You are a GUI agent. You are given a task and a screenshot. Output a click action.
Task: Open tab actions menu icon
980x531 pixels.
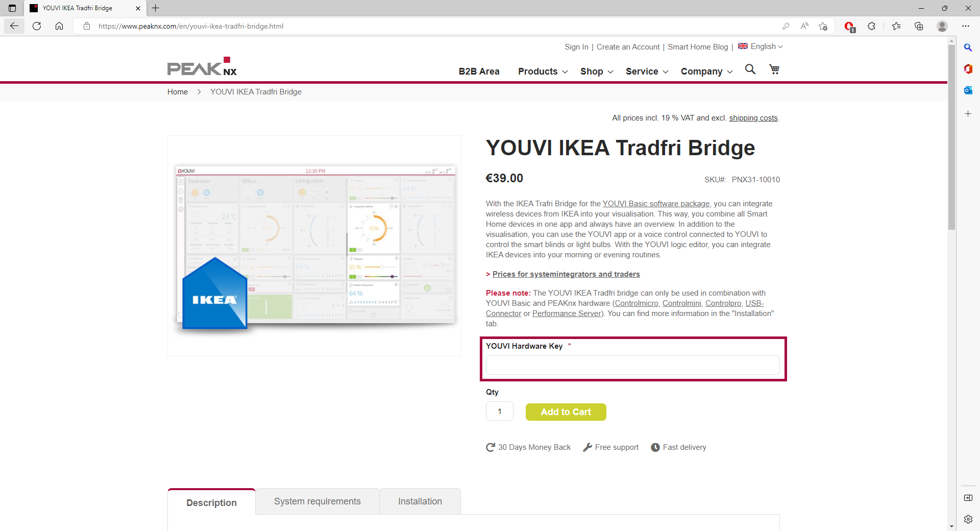point(12,8)
